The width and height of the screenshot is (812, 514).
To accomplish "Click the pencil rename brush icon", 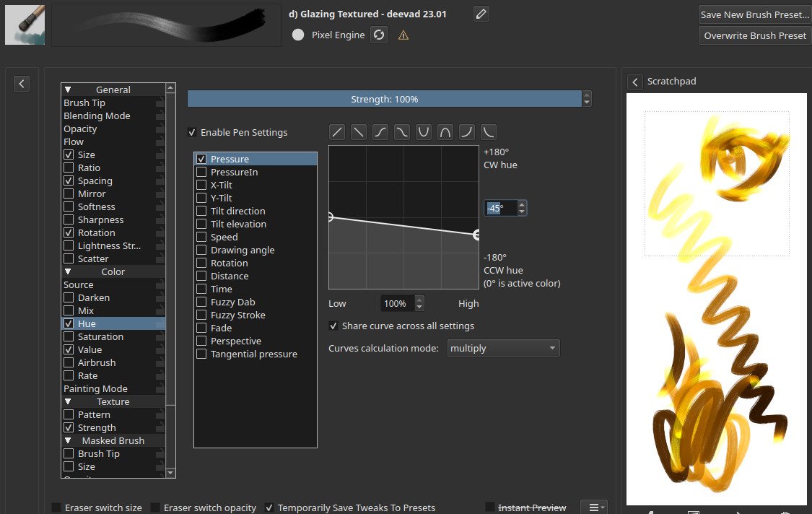I will click(x=481, y=14).
